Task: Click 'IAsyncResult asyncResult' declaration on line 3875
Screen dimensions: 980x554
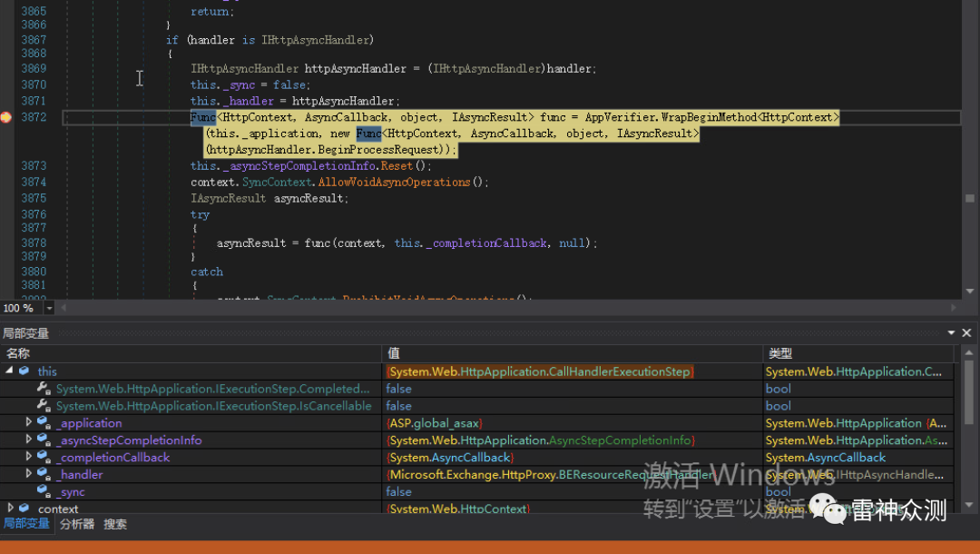Action: [268, 198]
